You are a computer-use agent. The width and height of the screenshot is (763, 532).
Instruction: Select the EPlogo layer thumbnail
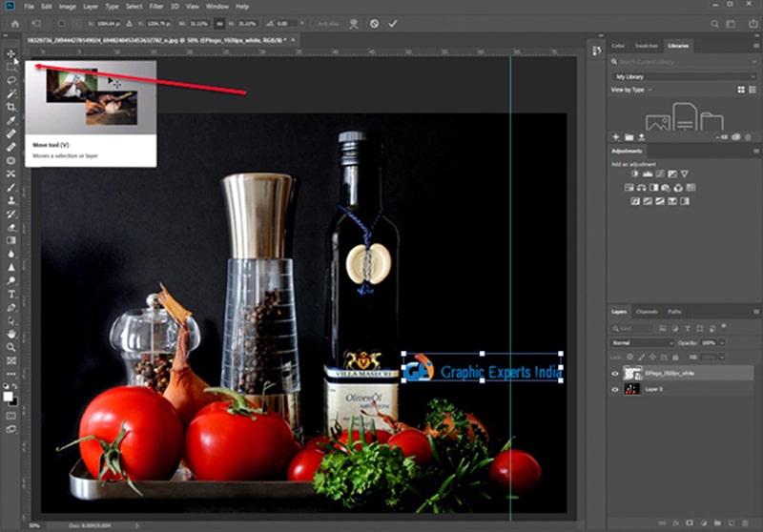tap(632, 374)
